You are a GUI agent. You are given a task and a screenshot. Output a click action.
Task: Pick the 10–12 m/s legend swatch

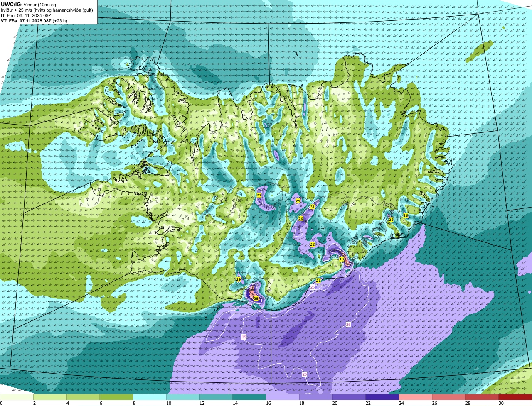183,397
